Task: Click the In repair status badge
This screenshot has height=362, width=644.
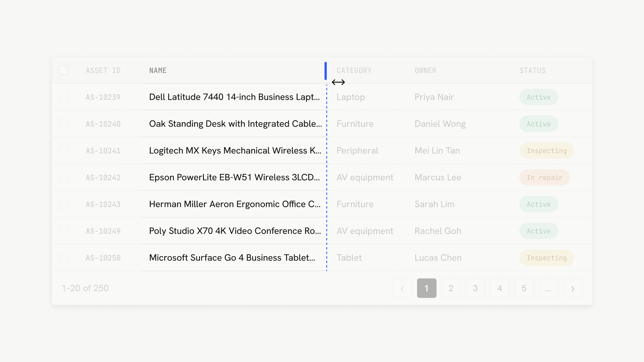Action: pyautogui.click(x=545, y=177)
